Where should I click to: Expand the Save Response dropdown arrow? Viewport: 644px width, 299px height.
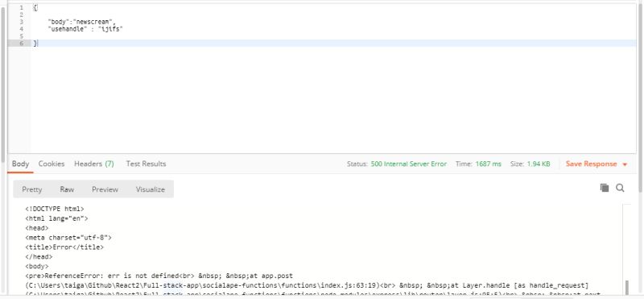point(625,164)
